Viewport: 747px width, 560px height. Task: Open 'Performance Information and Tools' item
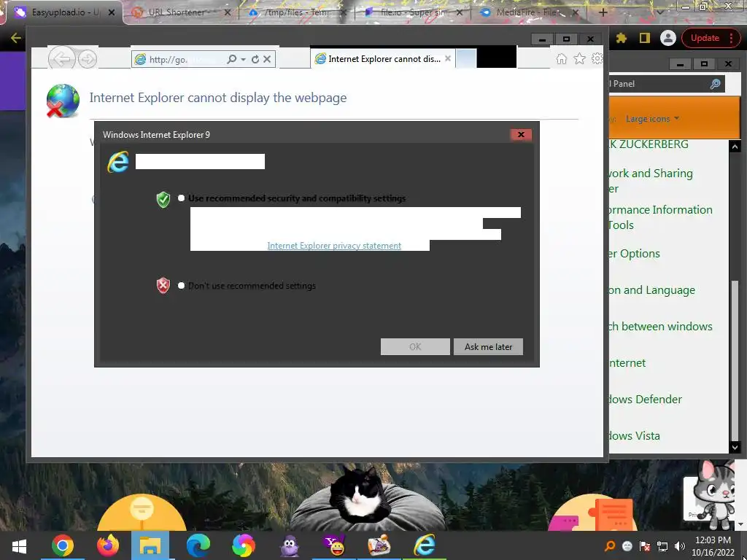[661, 217]
